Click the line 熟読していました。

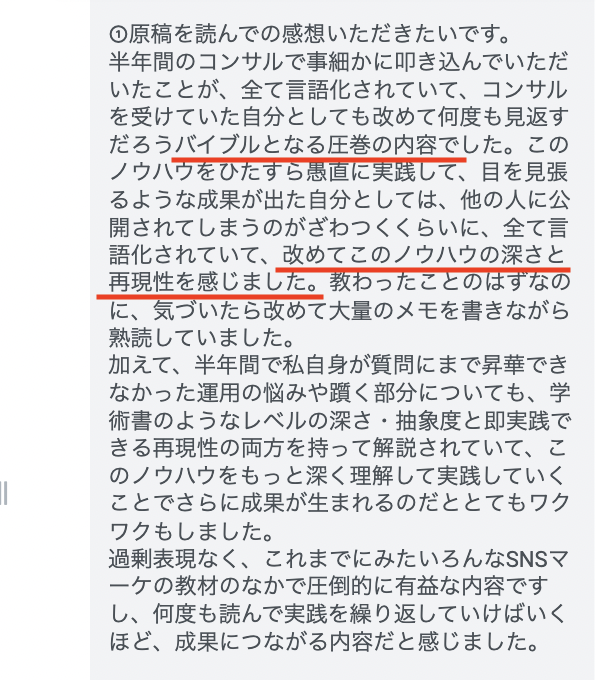tap(202, 338)
